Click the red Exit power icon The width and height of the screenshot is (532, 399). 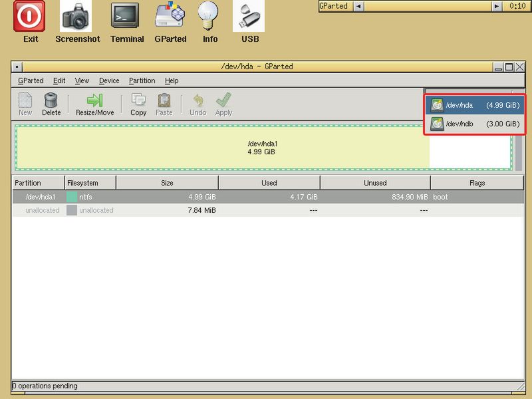(30, 16)
